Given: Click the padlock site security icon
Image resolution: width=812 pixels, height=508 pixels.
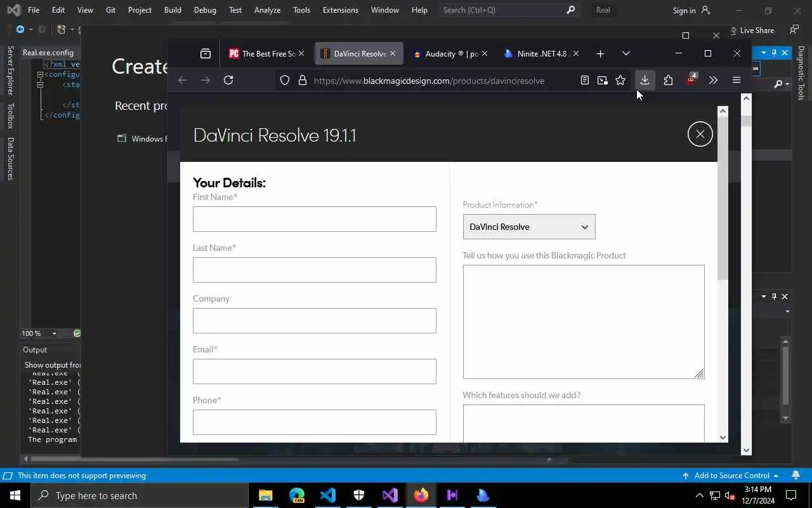Looking at the screenshot, I should pos(303,80).
